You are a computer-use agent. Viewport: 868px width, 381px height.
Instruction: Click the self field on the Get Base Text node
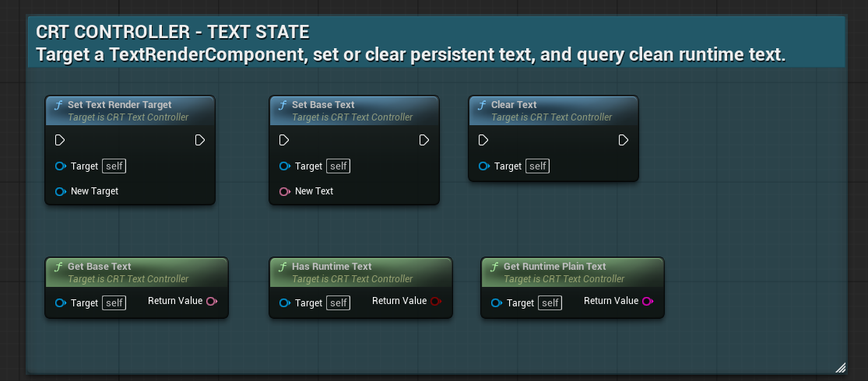114,303
